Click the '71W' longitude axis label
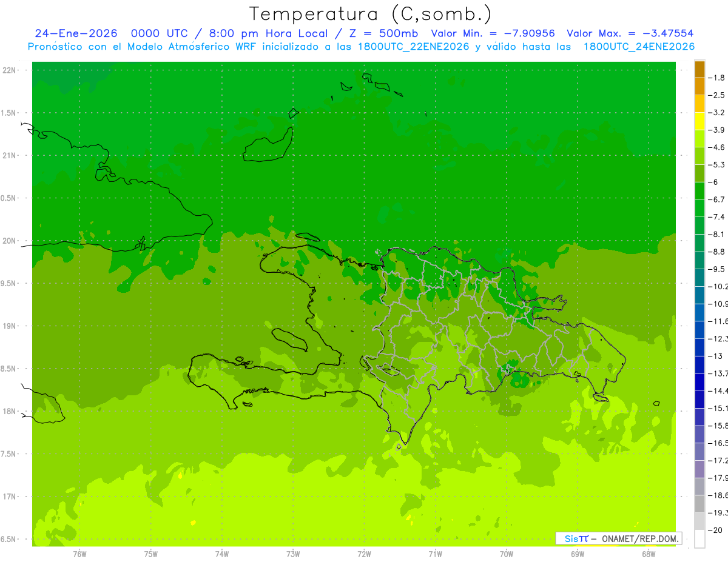Image resolution: width=728 pixels, height=562 pixels. (x=435, y=554)
